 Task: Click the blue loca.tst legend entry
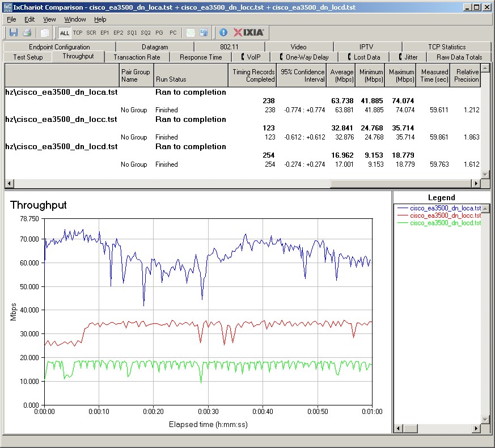pyautogui.click(x=439, y=208)
